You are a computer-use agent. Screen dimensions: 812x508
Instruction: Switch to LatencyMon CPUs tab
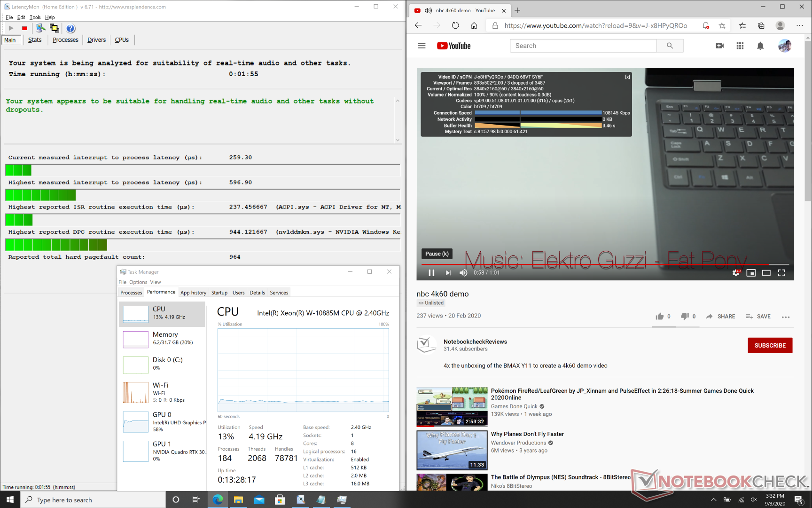coord(122,40)
